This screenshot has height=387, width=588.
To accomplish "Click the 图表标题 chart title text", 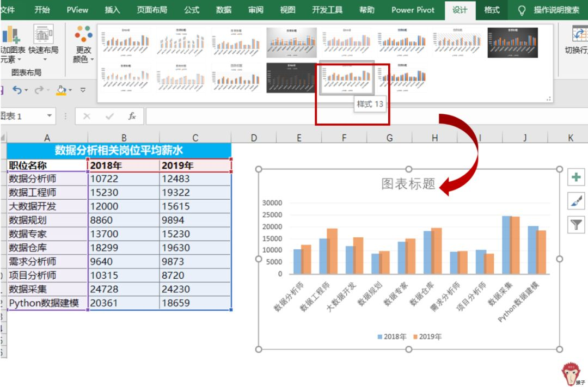I will 408,184.
